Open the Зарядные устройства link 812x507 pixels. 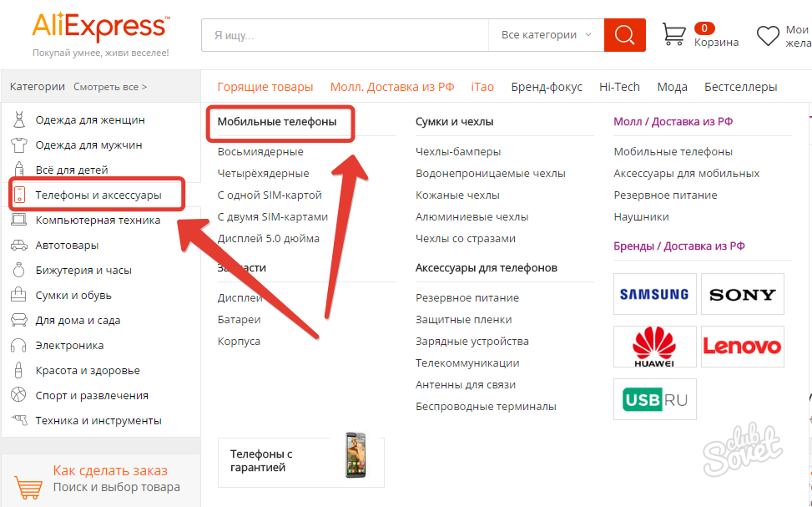click(x=472, y=342)
